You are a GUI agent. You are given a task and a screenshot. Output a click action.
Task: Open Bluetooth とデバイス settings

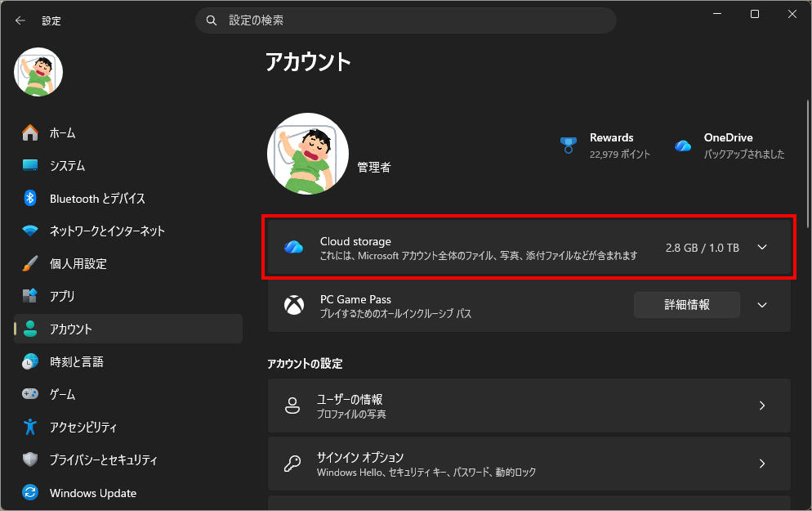coord(96,198)
